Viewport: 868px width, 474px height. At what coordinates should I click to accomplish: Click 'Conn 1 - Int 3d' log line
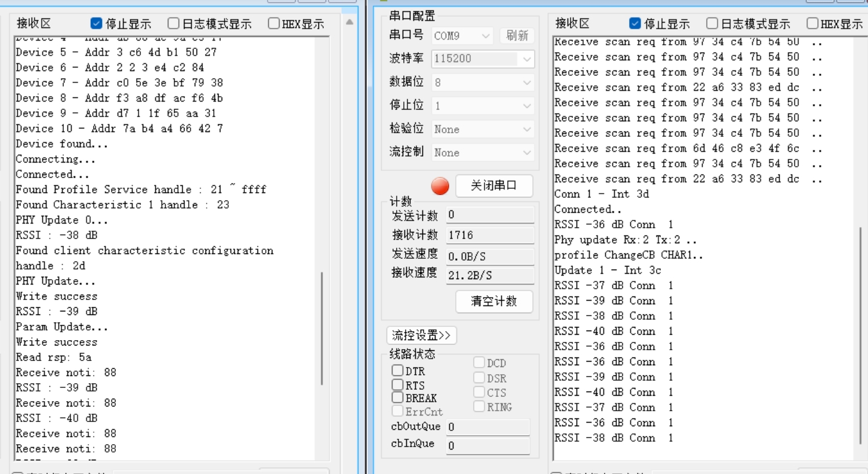click(602, 194)
